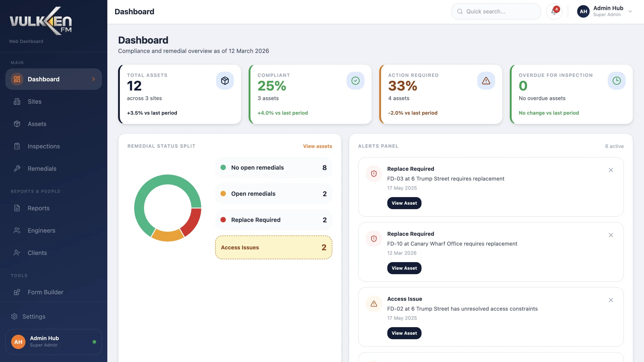Open Engineers via people icon
Viewport: 644px width, 362px height.
(x=17, y=230)
